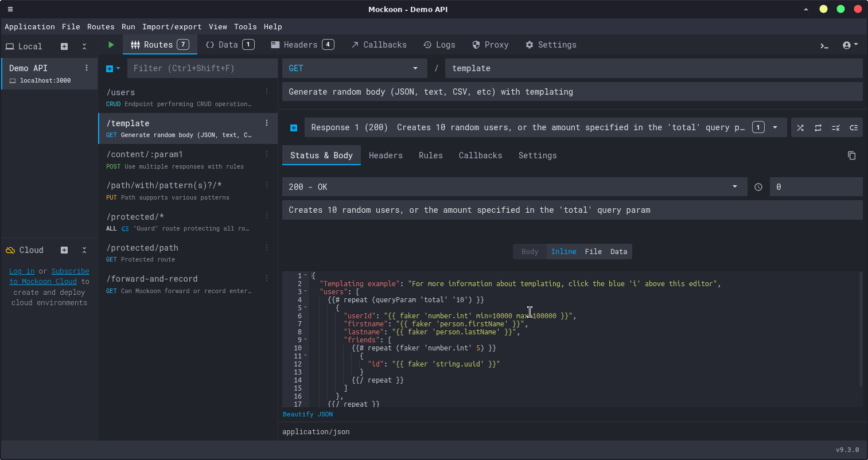The height and width of the screenshot is (460, 868).
Task: Open the response Settings tab
Action: (x=538, y=155)
